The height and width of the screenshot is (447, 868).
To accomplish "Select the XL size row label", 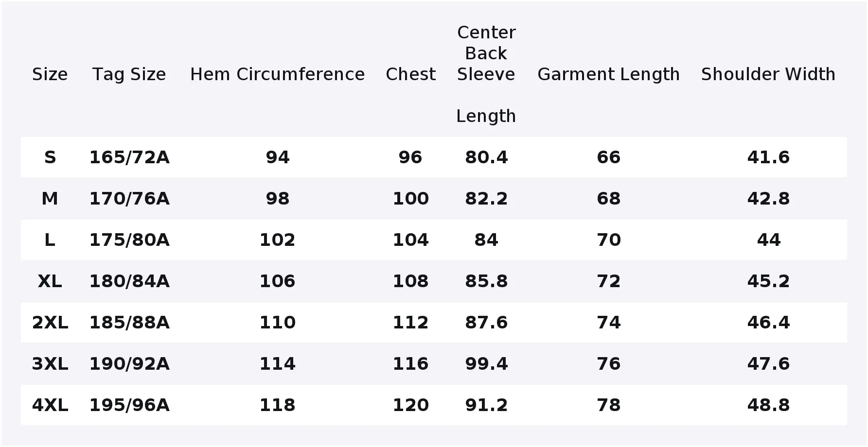I will [50, 281].
